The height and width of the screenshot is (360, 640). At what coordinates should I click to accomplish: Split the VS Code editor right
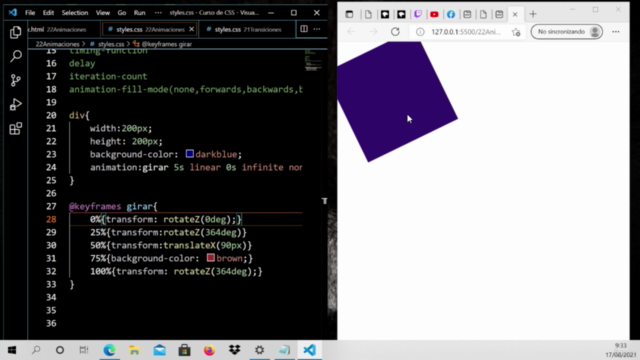pos(304,29)
